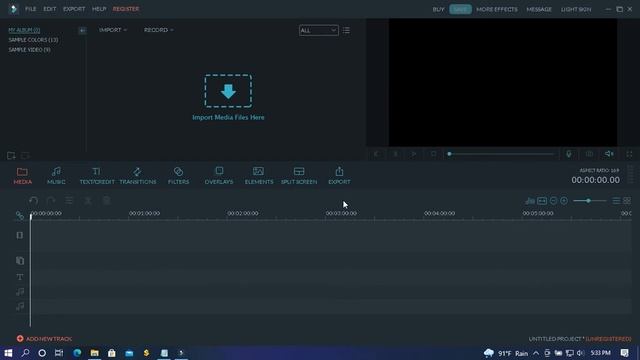640x360 pixels.
Task: Toggle media list view icon
Action: coord(346,31)
